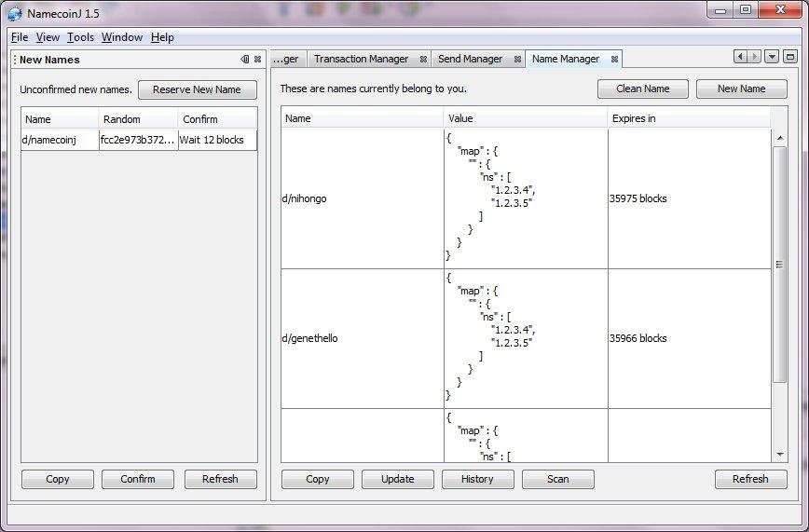Click History button in Name Manager
Screen dimensions: 809x532
(x=478, y=479)
